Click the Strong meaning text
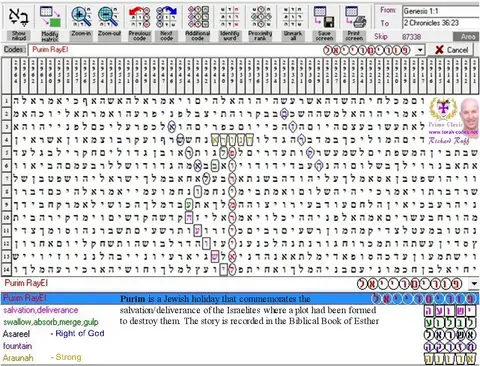 [x=68, y=357]
